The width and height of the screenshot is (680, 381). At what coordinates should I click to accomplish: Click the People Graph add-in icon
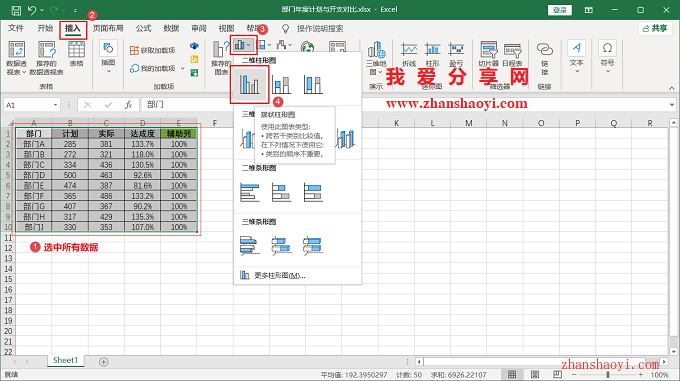coord(194,72)
